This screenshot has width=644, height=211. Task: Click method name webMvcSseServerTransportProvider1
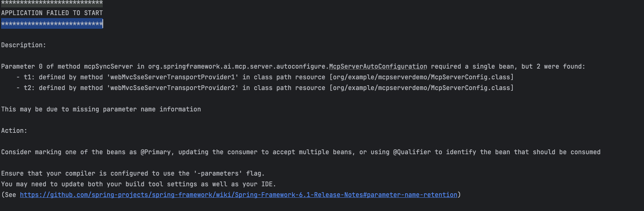pyautogui.click(x=173, y=77)
